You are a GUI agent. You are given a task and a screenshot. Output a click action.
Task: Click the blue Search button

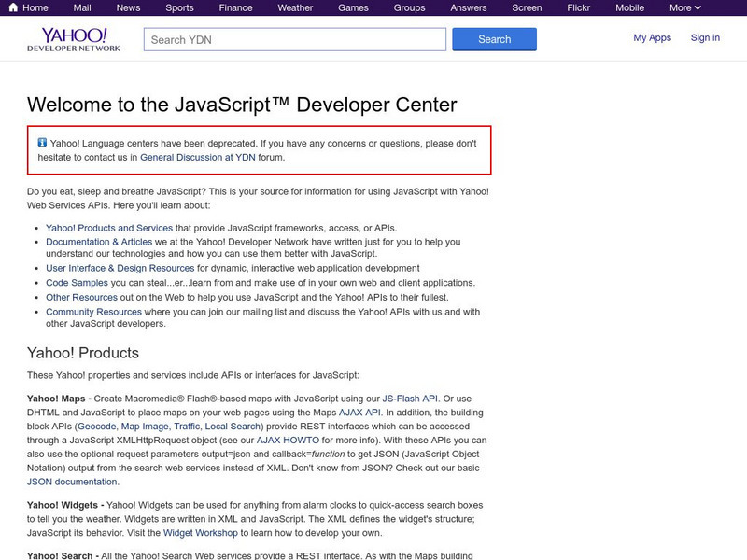[x=495, y=39]
